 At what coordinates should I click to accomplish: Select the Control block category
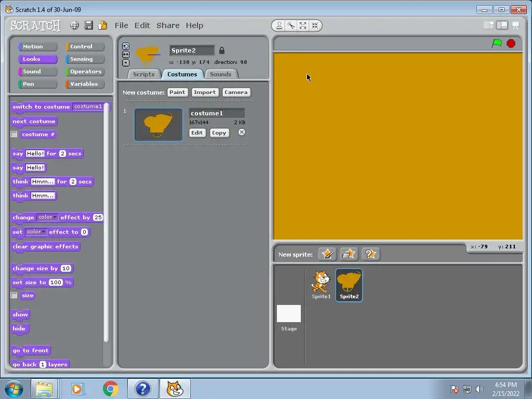[x=85, y=46]
